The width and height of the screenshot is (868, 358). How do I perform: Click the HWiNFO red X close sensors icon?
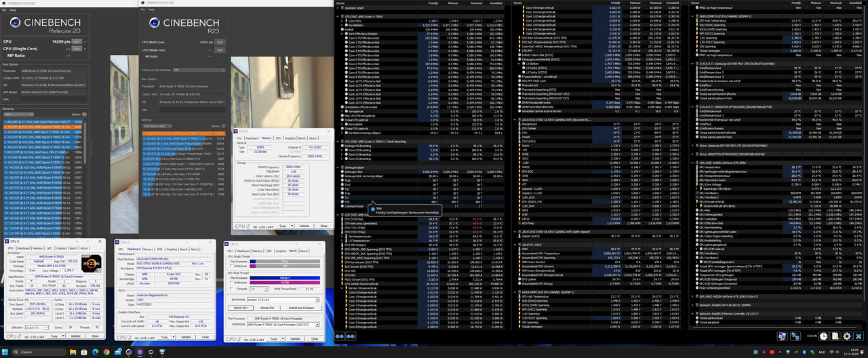click(x=859, y=336)
